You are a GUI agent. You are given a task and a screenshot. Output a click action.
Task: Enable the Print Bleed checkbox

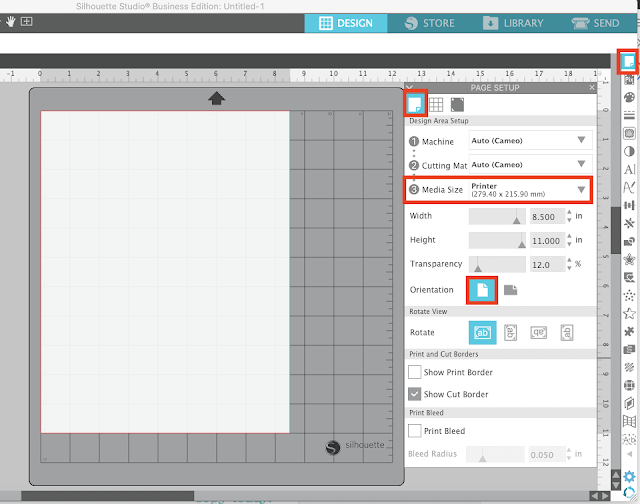415,431
